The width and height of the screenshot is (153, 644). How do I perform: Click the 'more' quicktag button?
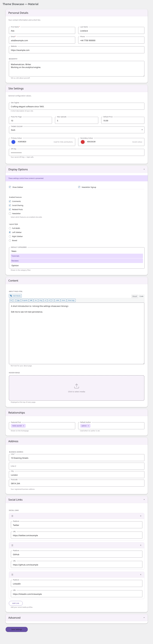pos(63,300)
